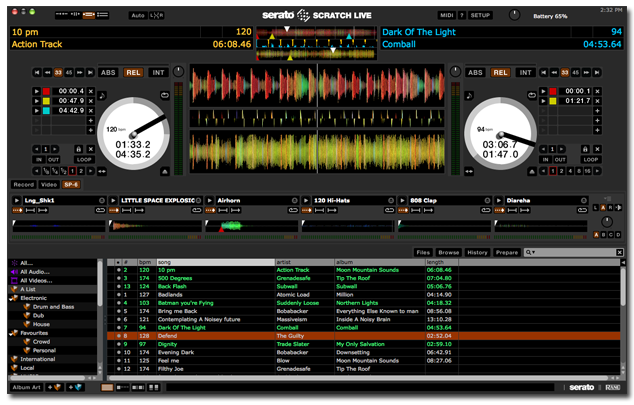This screenshot has width=634, height=405.
Task: Click the master gain knob
Action: [514, 15]
